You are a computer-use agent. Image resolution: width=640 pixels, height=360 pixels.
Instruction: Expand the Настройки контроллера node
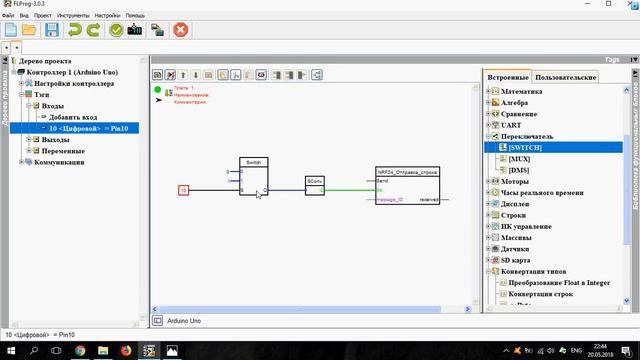click(x=21, y=83)
